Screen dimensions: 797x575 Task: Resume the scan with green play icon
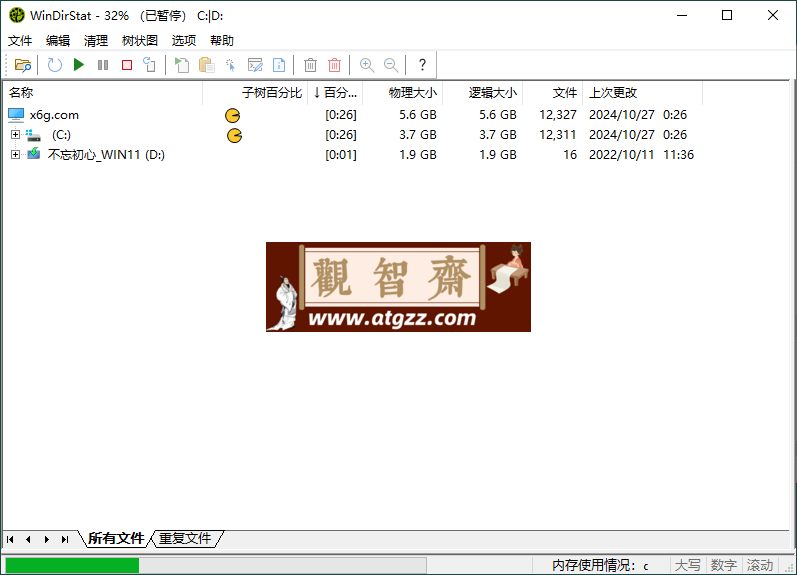click(x=79, y=65)
